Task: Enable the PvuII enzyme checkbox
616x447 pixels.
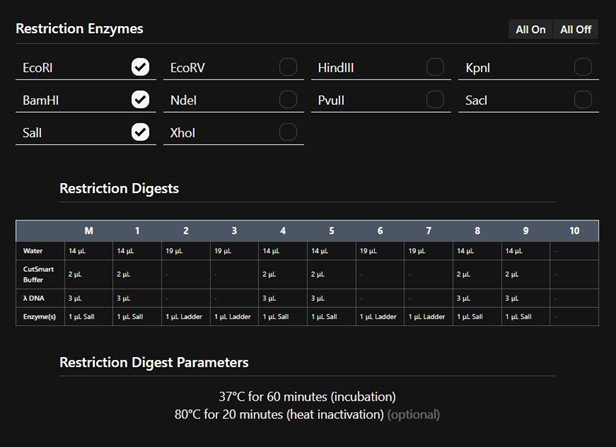Action: click(435, 100)
